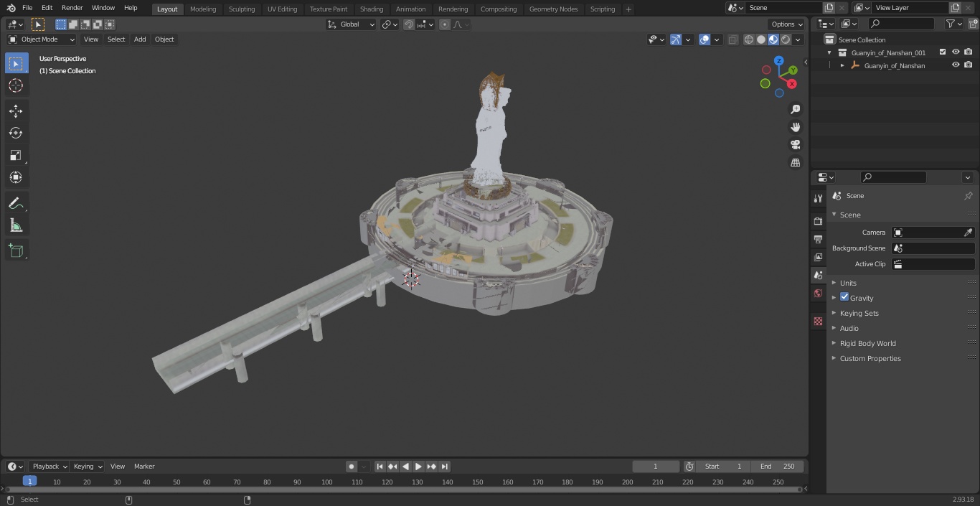Switch to rendered viewport shading
The height and width of the screenshot is (506, 980).
tap(786, 39)
